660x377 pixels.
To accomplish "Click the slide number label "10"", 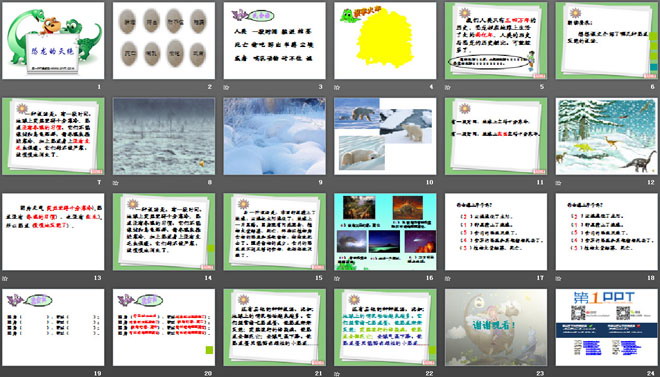I will click(429, 183).
